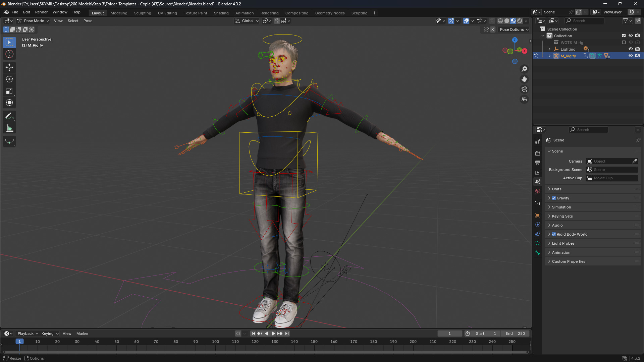This screenshot has width=644, height=362.
Task: Toggle camera view icon
Action: point(524,89)
